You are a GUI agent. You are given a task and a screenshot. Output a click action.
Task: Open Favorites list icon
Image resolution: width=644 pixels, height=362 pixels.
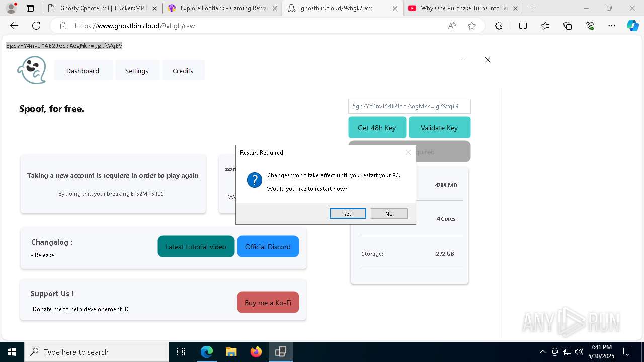pyautogui.click(x=545, y=26)
